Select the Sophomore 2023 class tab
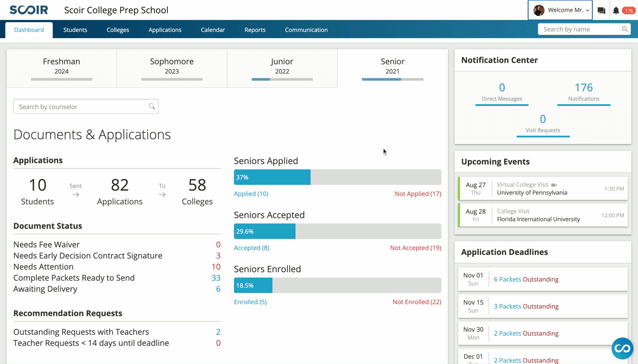Screen dimensions: 638x364 172,68
